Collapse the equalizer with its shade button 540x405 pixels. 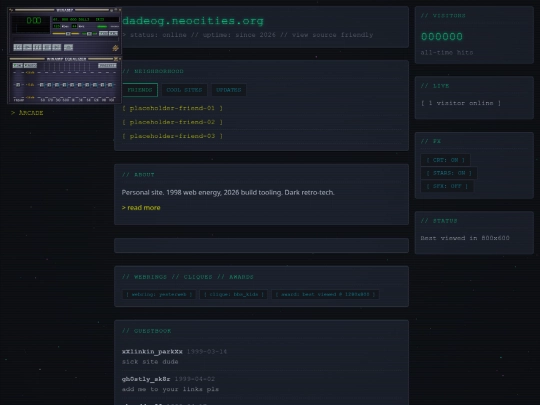coord(116,59)
